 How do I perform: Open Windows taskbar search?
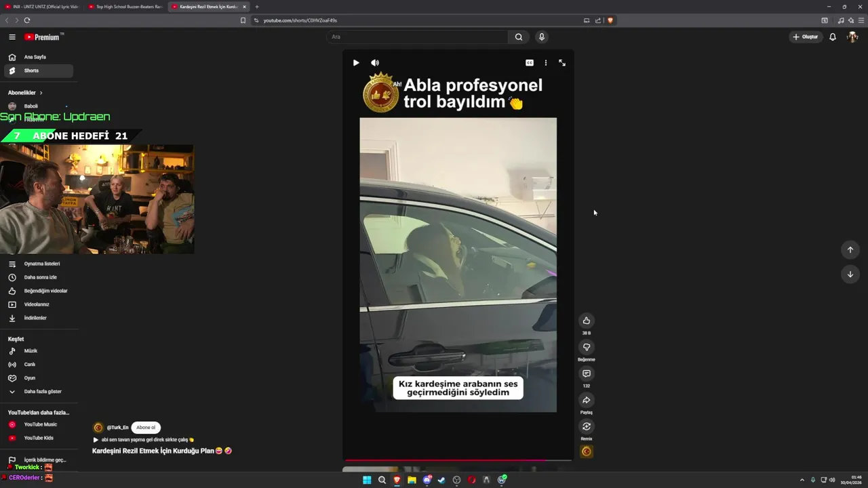(382, 480)
